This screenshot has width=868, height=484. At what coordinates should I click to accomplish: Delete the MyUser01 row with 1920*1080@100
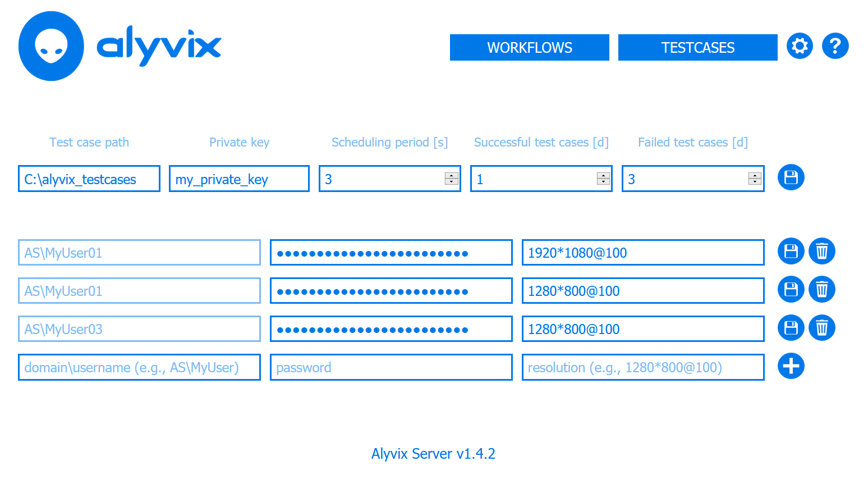[x=822, y=251]
